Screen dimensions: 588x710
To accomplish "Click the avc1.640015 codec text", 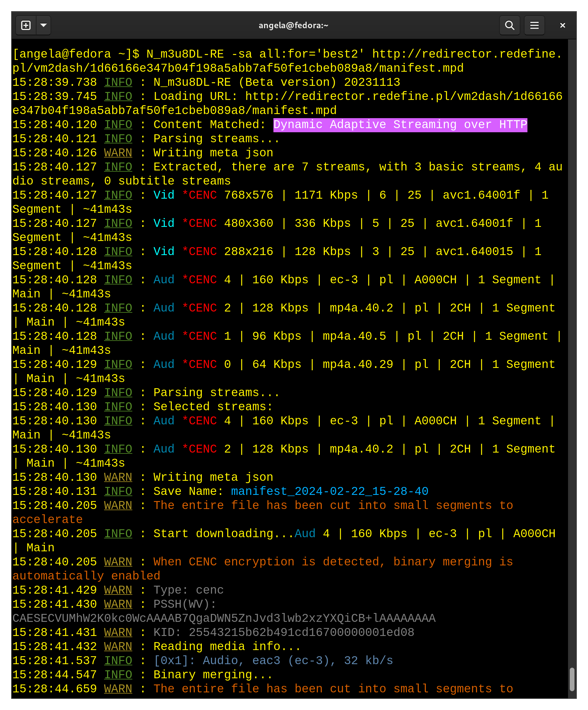I will point(474,252).
